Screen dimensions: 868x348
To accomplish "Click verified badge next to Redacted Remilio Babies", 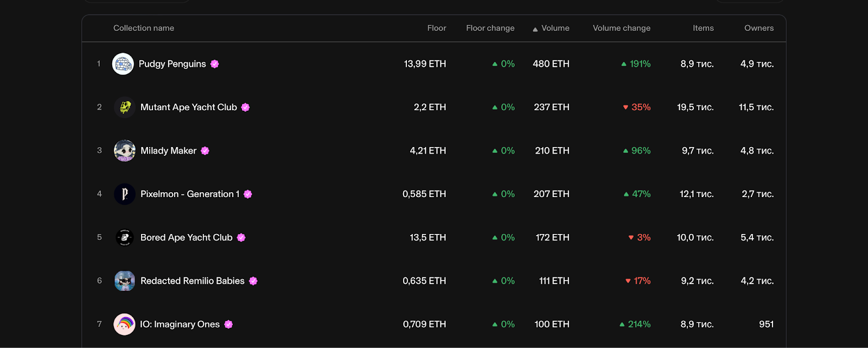I will (x=253, y=281).
